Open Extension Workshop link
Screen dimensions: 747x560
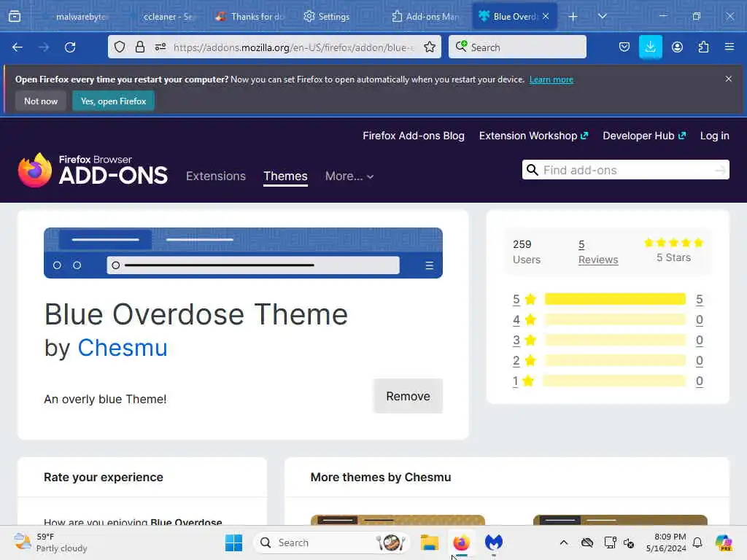(x=533, y=136)
